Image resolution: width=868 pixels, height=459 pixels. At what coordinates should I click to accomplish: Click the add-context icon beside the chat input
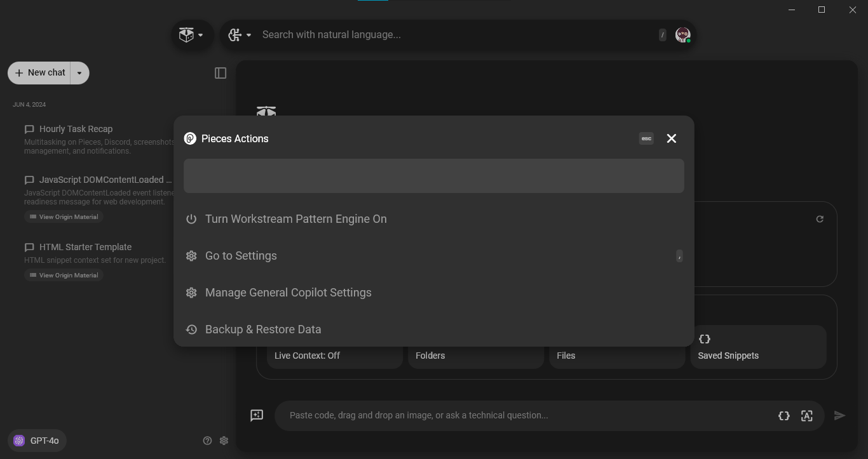257,415
